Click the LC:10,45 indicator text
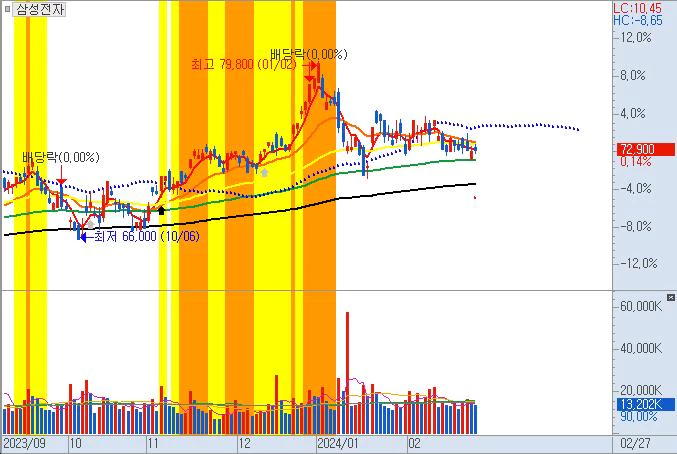The width and height of the screenshot is (677, 454). [637, 7]
